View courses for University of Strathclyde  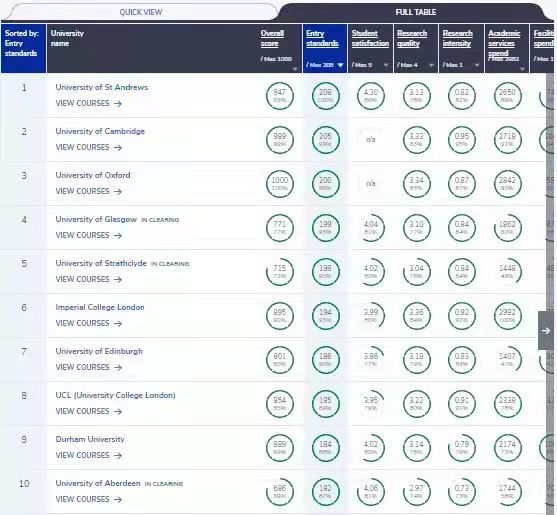(88, 280)
